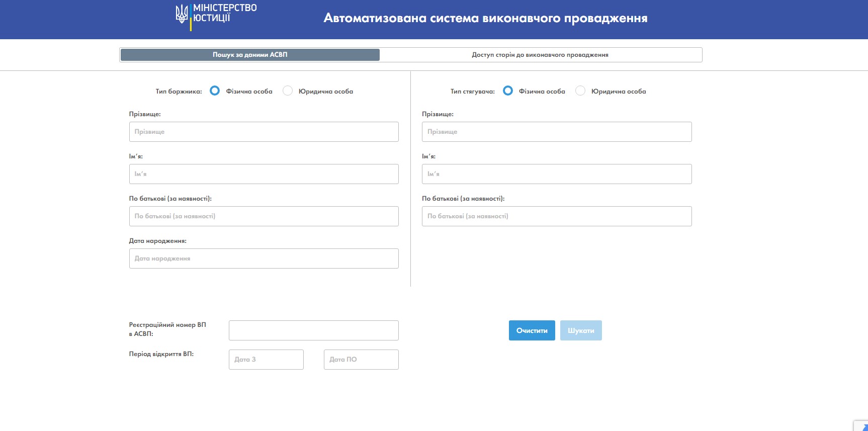
Task: Click the Ministry of Justice trident logo
Action: [x=182, y=14]
